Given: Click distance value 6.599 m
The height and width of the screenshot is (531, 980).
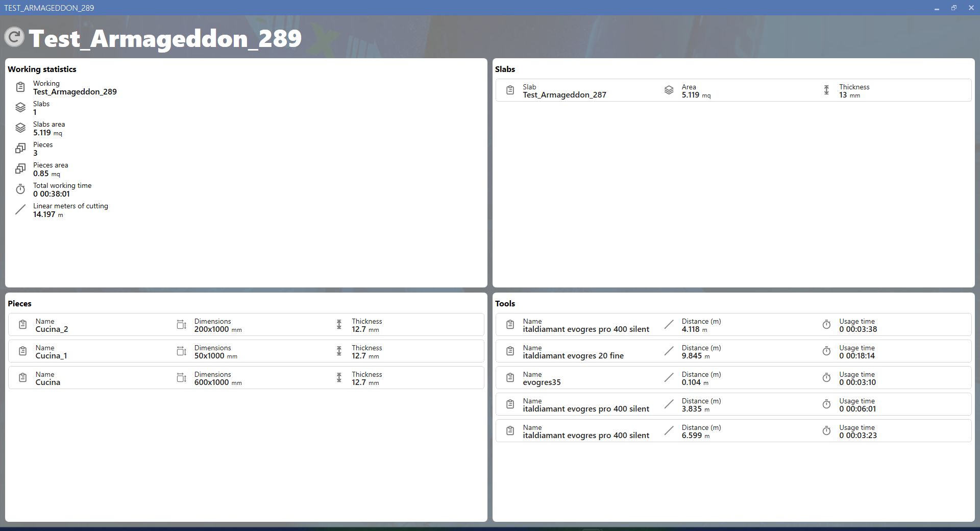Looking at the screenshot, I should click(x=695, y=436).
